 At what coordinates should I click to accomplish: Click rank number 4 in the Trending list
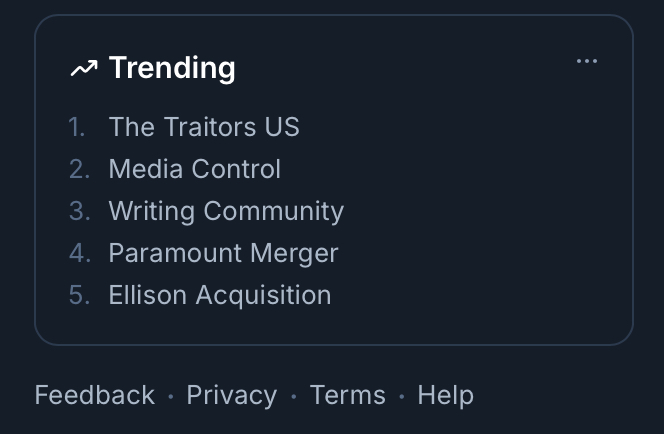coord(79,253)
